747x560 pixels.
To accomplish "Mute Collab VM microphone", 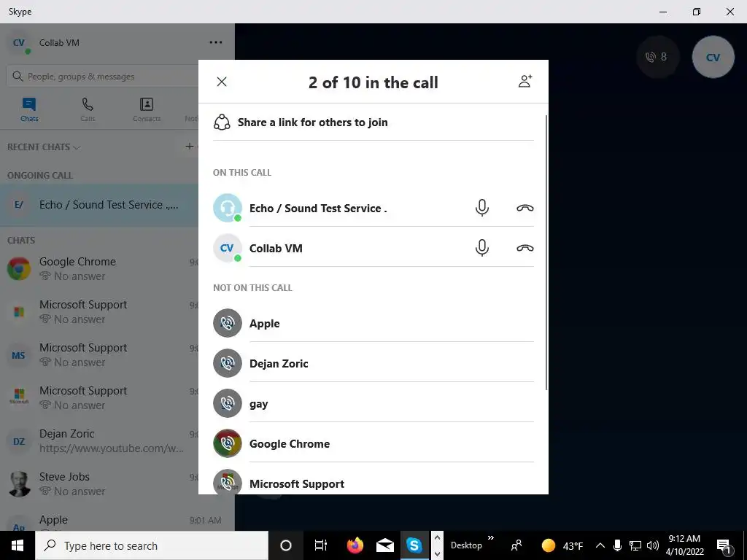I will (482, 248).
